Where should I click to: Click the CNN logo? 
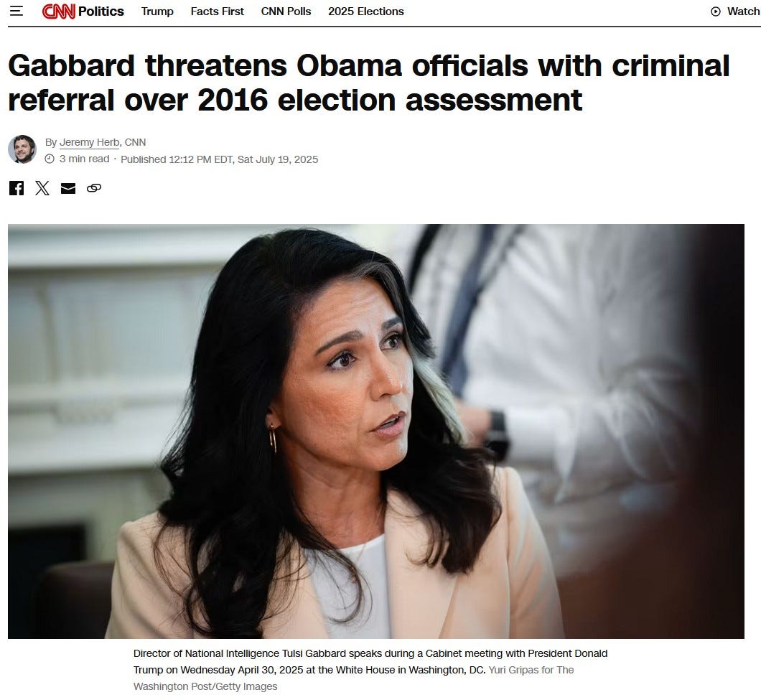tap(58, 11)
